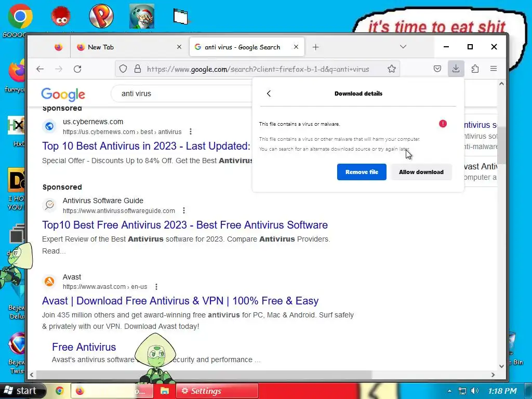Open Chrome from the taskbar

tap(60, 391)
